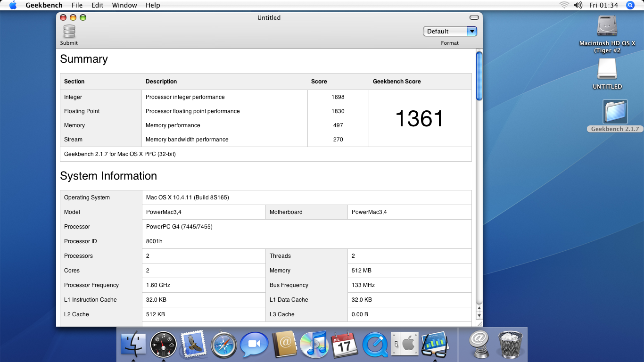Open the Geekbench application menu
Image resolution: width=644 pixels, height=362 pixels.
point(44,5)
